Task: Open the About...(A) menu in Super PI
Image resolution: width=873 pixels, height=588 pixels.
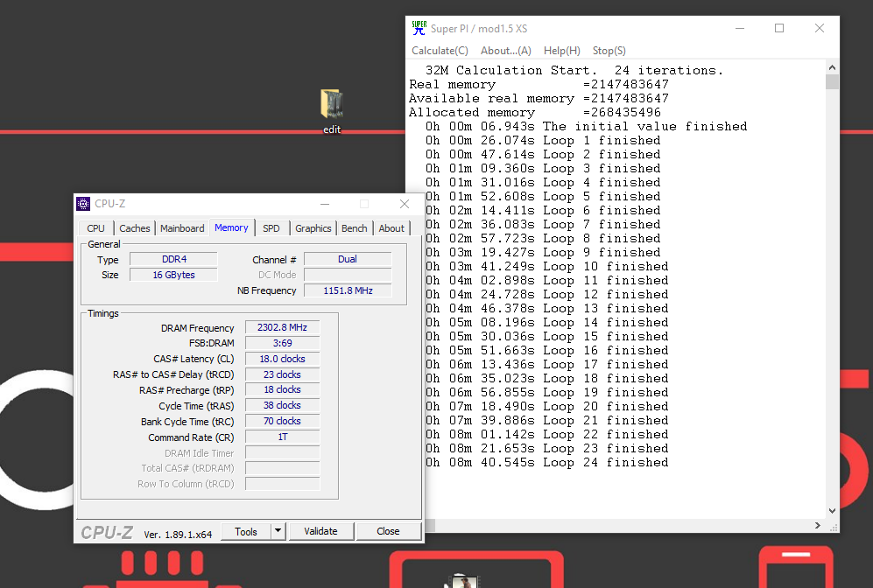Action: 505,51
